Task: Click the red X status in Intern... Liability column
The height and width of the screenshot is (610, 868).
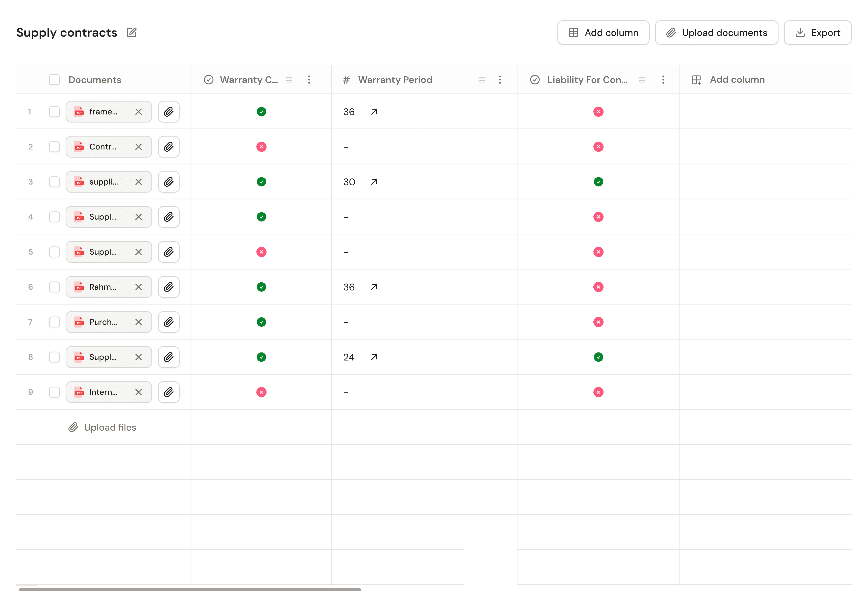Action: click(x=598, y=392)
